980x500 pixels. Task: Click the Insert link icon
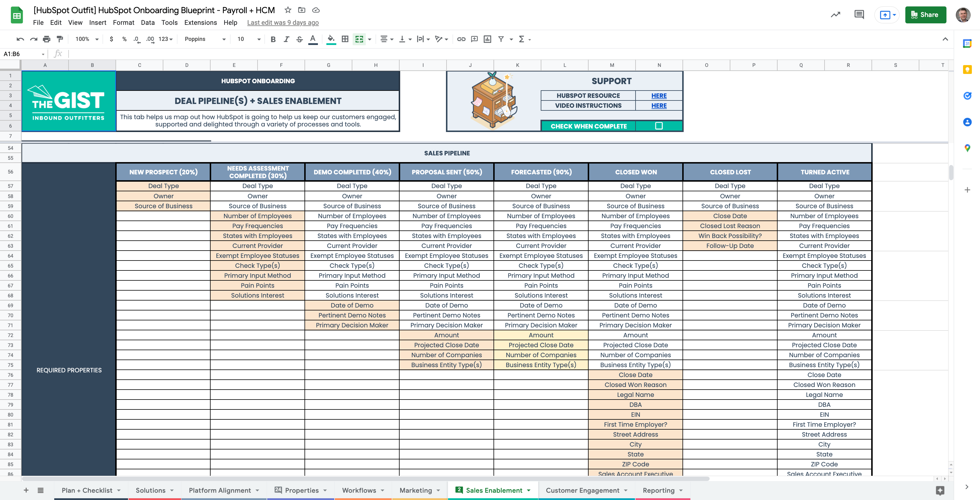[x=461, y=39]
